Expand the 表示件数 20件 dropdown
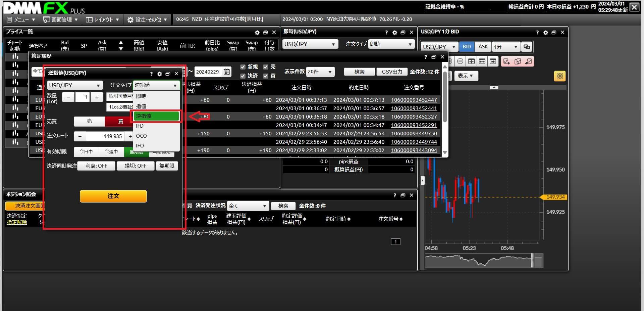Image resolution: width=644 pixels, height=311 pixels. point(320,72)
